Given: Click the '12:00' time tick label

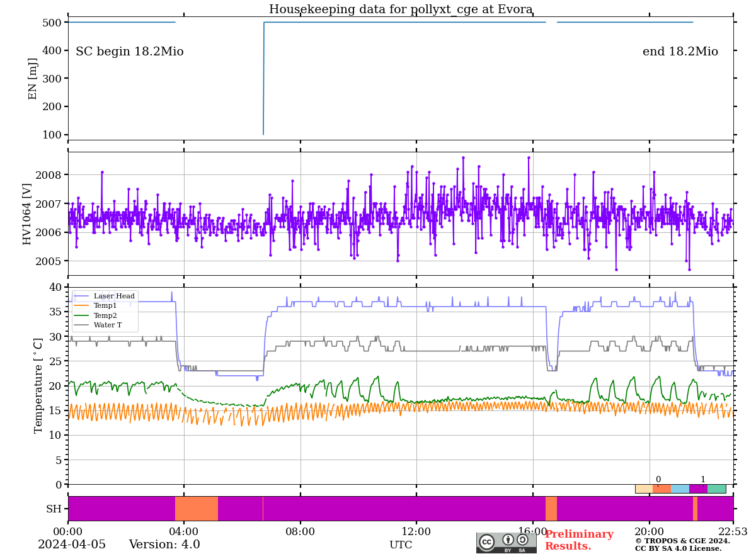Looking at the screenshot, I should (416, 531).
